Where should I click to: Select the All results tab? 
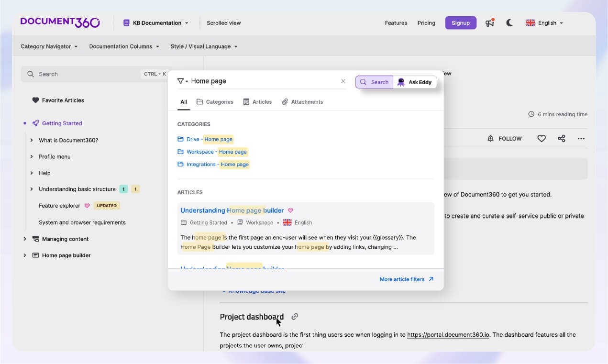pyautogui.click(x=184, y=102)
